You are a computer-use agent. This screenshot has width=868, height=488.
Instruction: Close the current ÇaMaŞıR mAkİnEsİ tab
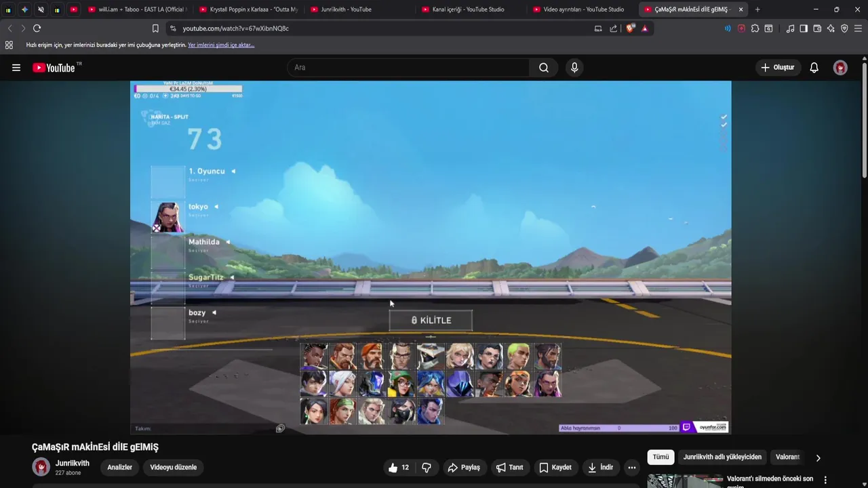click(x=741, y=9)
